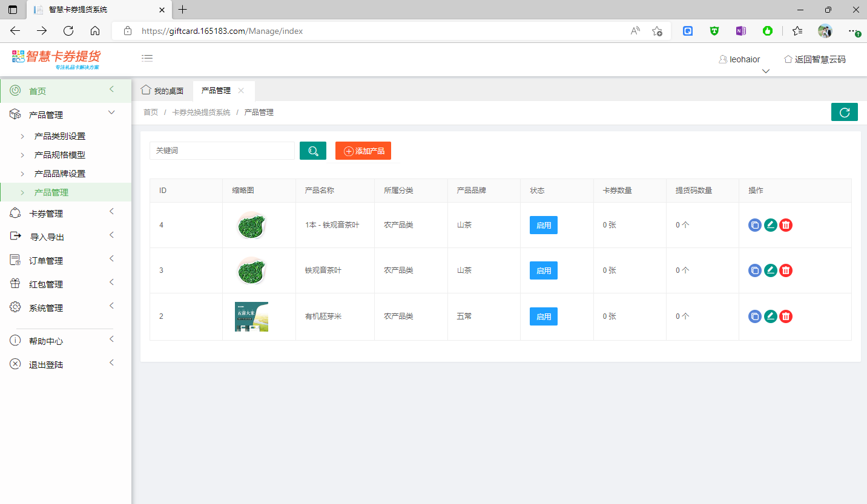Click the 添加产品 button
Screen dimensions: 867x504
pyautogui.click(x=363, y=151)
